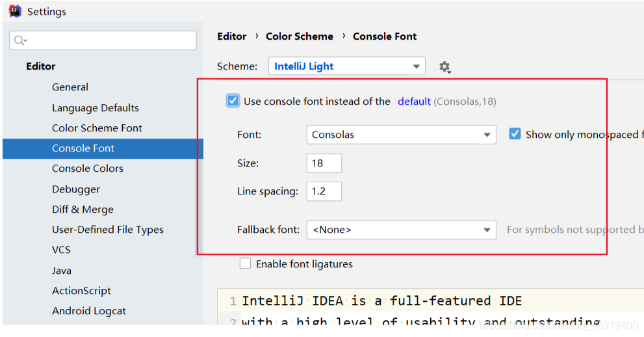Focus the Size input field
This screenshot has height=337, width=644.
click(324, 163)
